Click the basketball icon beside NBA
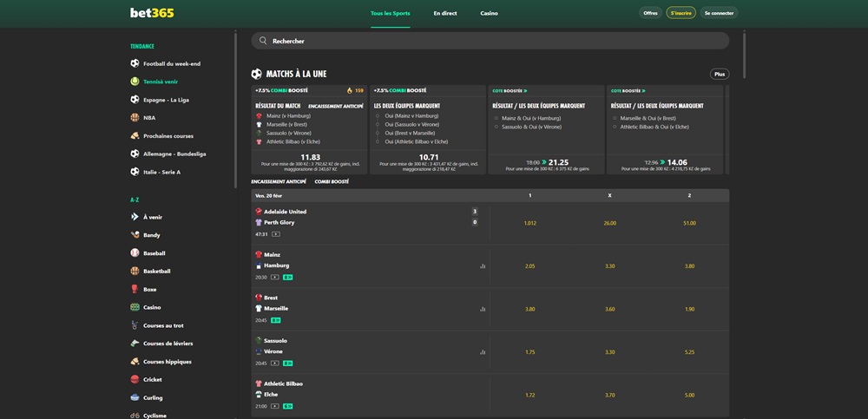 point(135,117)
